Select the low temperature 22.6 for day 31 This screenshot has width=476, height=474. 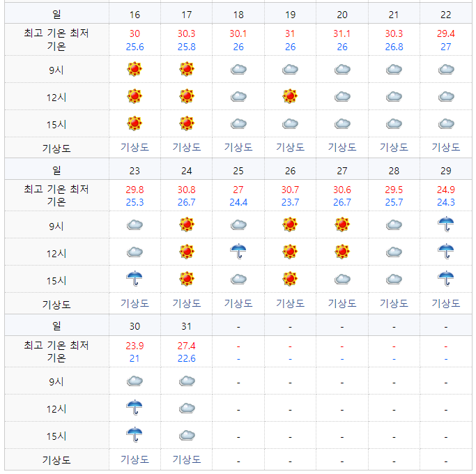186,358
